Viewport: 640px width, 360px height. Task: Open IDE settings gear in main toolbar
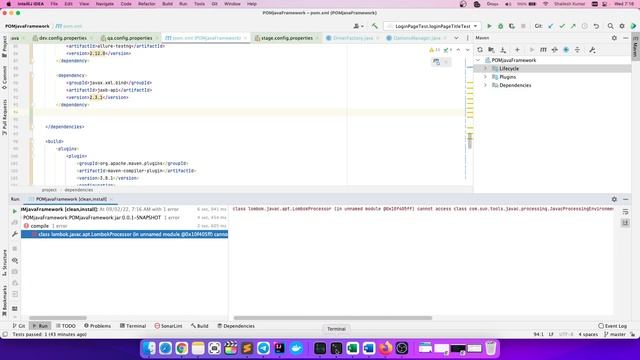622,26
